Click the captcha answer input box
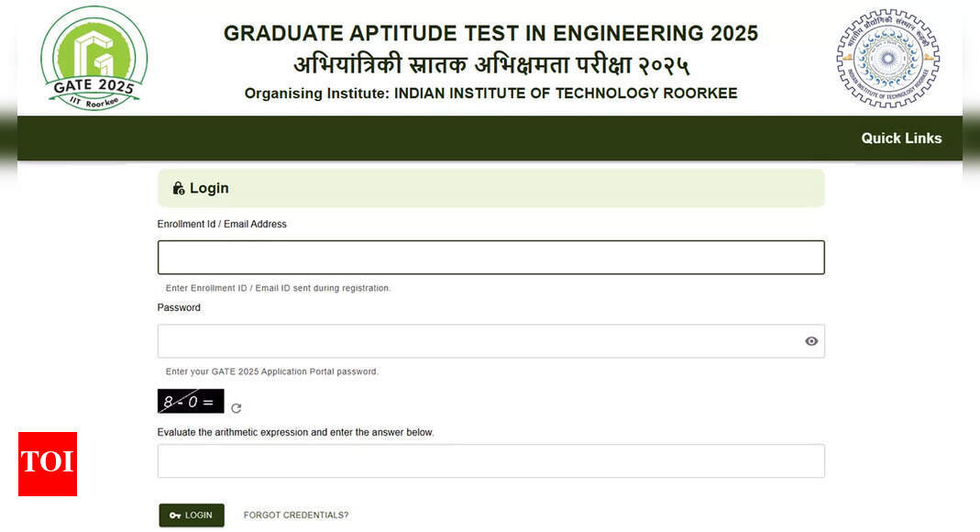Screen dimensions: 980x532 [491, 461]
